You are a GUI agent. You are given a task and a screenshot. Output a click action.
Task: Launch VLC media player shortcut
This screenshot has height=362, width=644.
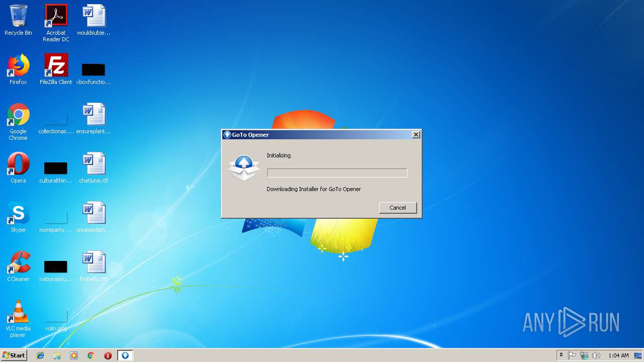[x=18, y=319]
